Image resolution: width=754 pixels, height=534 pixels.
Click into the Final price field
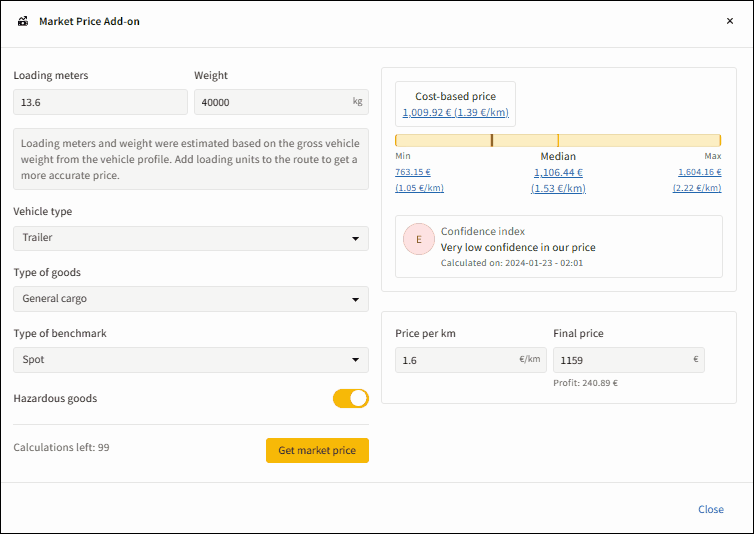click(x=620, y=360)
